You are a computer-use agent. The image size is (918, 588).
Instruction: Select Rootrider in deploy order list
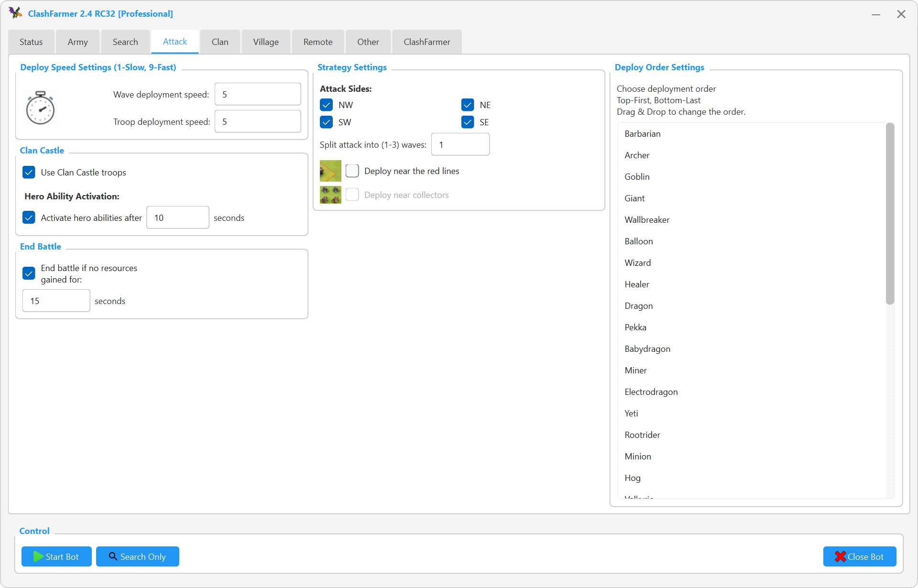pyautogui.click(x=752, y=435)
